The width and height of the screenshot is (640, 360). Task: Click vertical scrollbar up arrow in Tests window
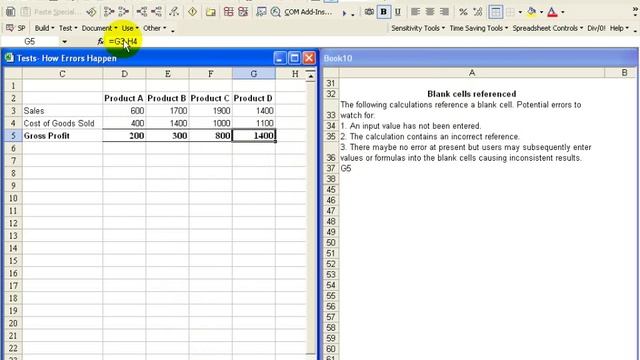point(311,75)
